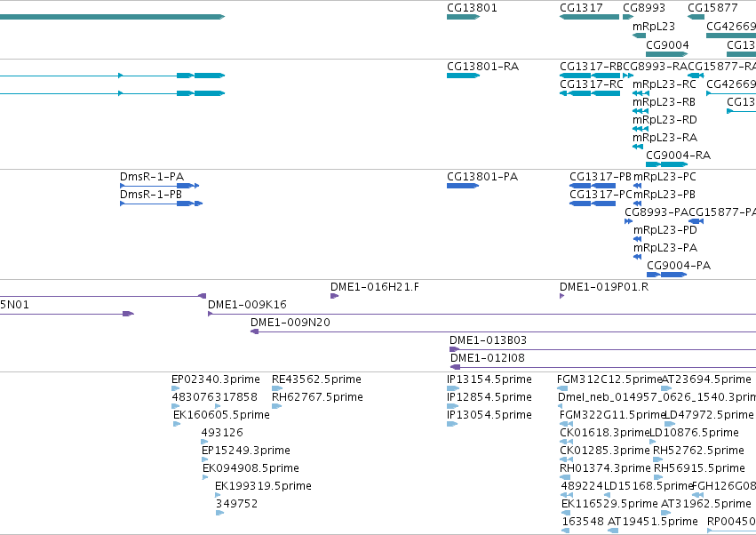Click the mRpL23-PB protein label
The height and width of the screenshot is (535, 756).
point(664,195)
